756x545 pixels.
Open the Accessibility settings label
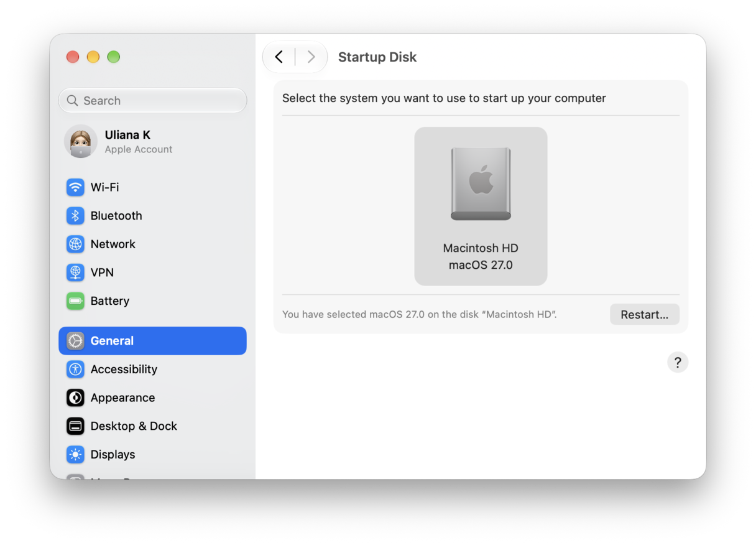[124, 370]
